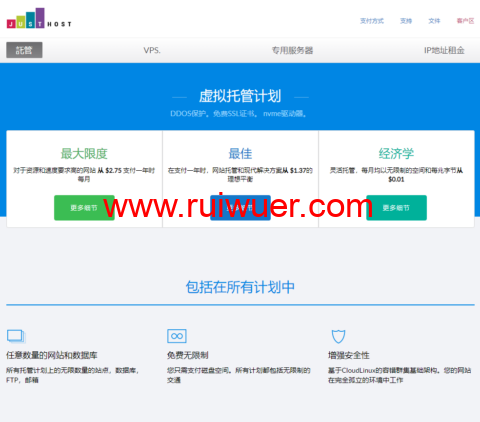Viewport: 480px width, 422px height.
Task: Click the DDOS保护 subtitle text
Action: [239, 114]
